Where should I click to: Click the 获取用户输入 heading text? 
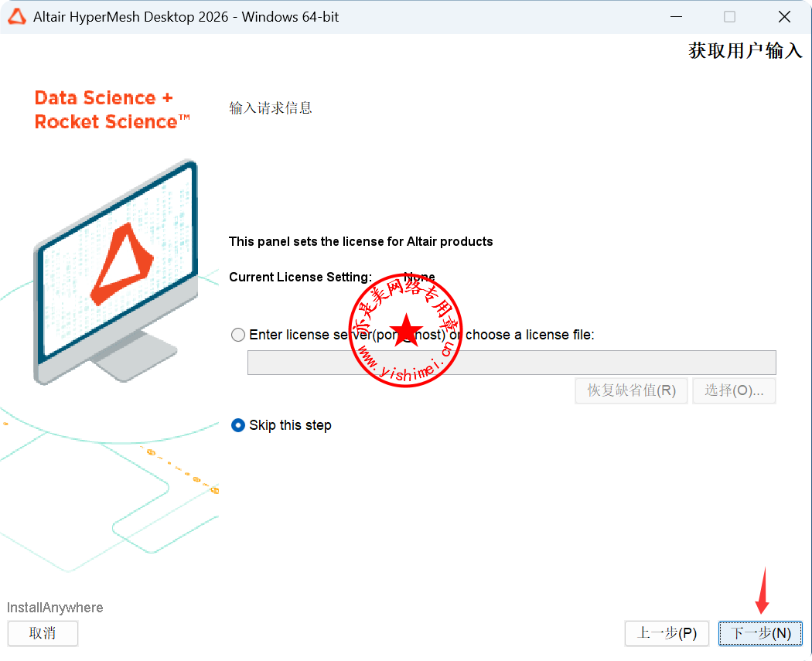[x=745, y=51]
